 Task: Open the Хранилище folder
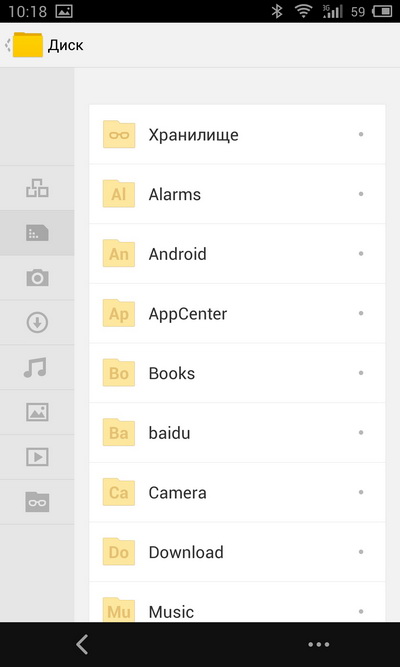[237, 134]
